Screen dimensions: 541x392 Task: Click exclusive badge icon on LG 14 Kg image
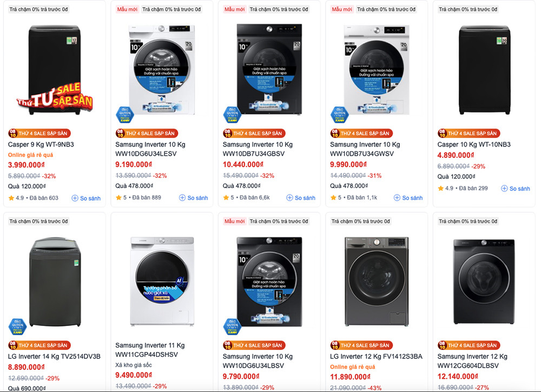pyautogui.click(x=17, y=326)
